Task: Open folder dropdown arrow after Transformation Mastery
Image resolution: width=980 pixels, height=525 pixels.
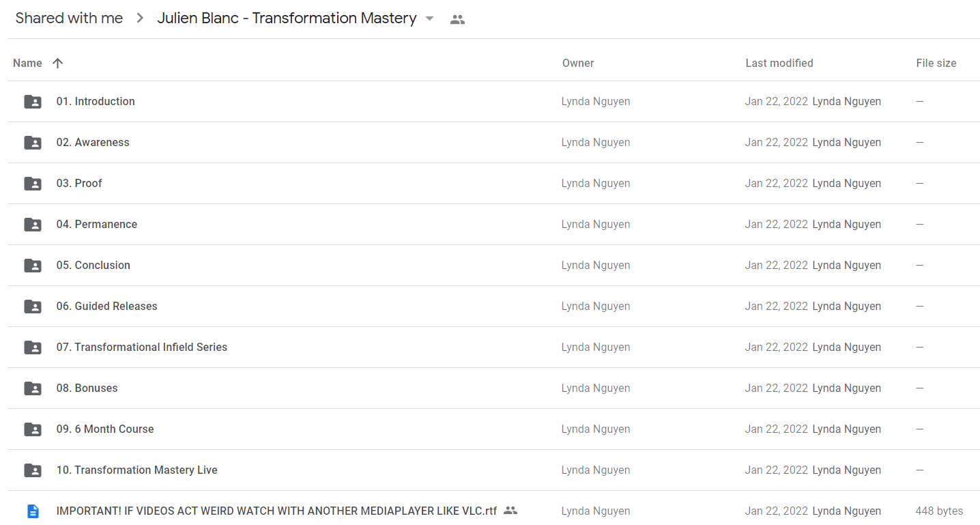Action: coord(429,19)
